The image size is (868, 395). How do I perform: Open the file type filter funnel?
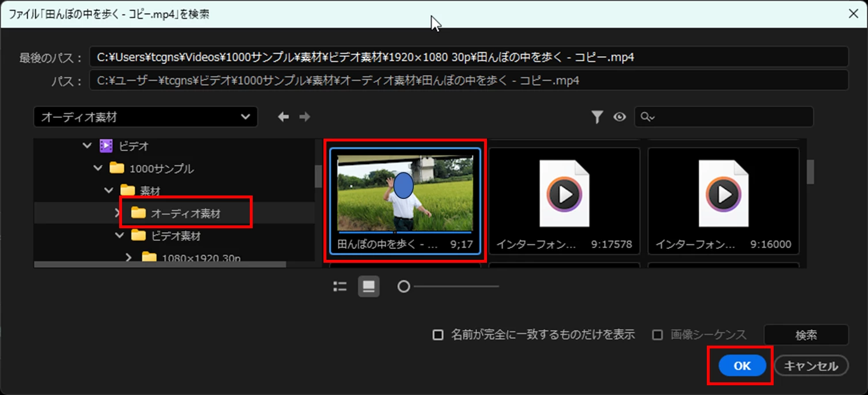597,117
